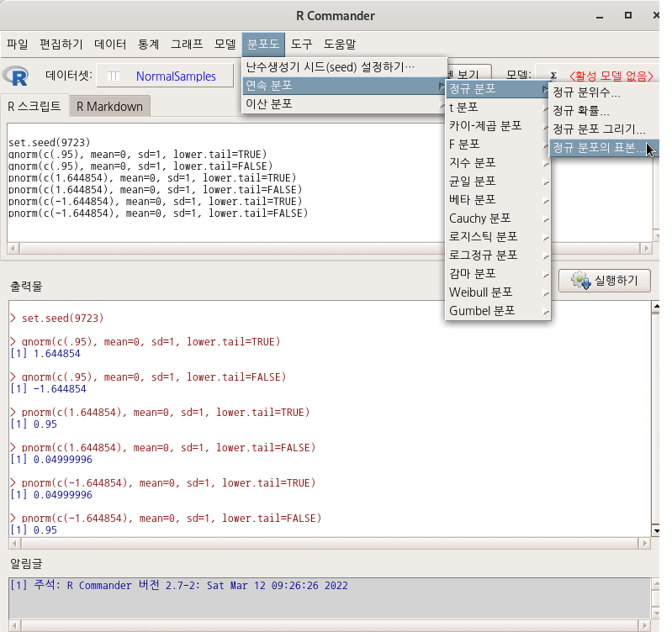Screen dimensions: 672x632
Task: Click the 분포도 menu
Action: tap(263, 44)
